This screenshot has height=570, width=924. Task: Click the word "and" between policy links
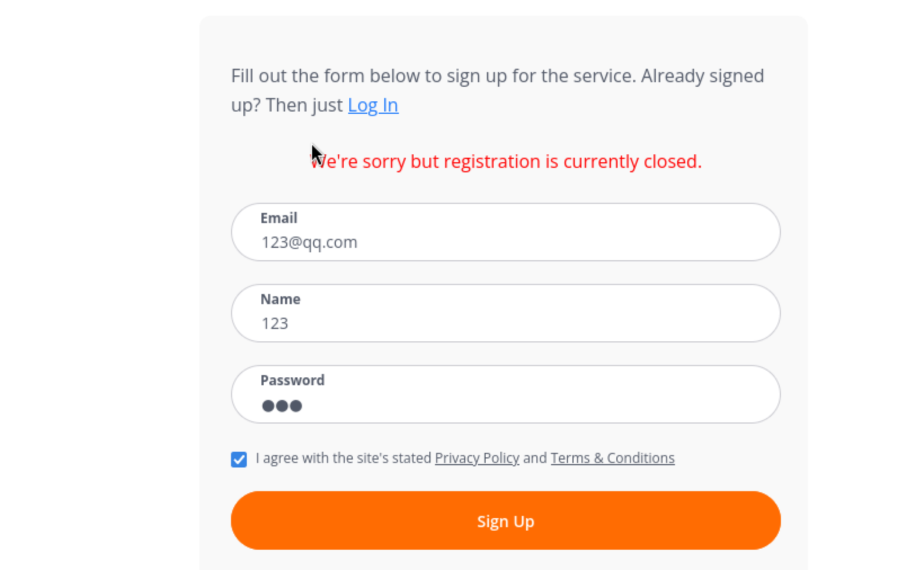coord(535,458)
